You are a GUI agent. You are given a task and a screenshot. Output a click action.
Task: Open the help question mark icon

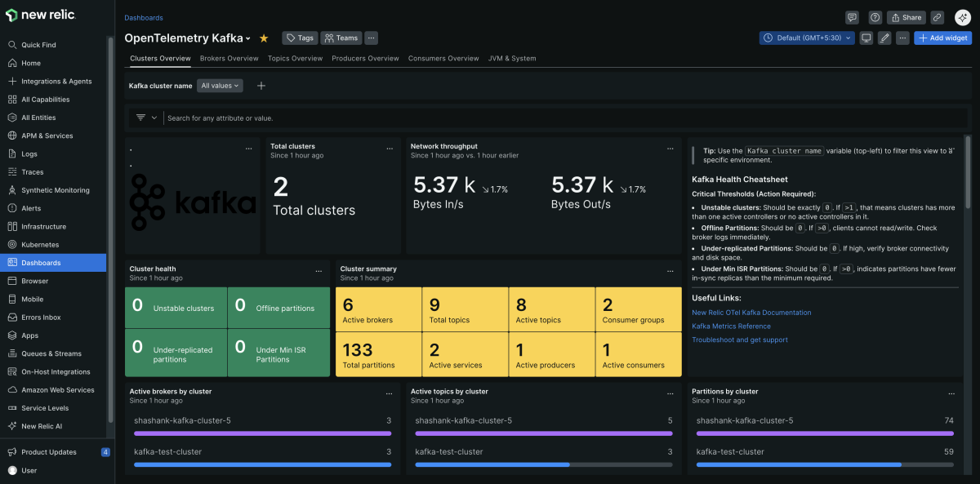tap(875, 17)
